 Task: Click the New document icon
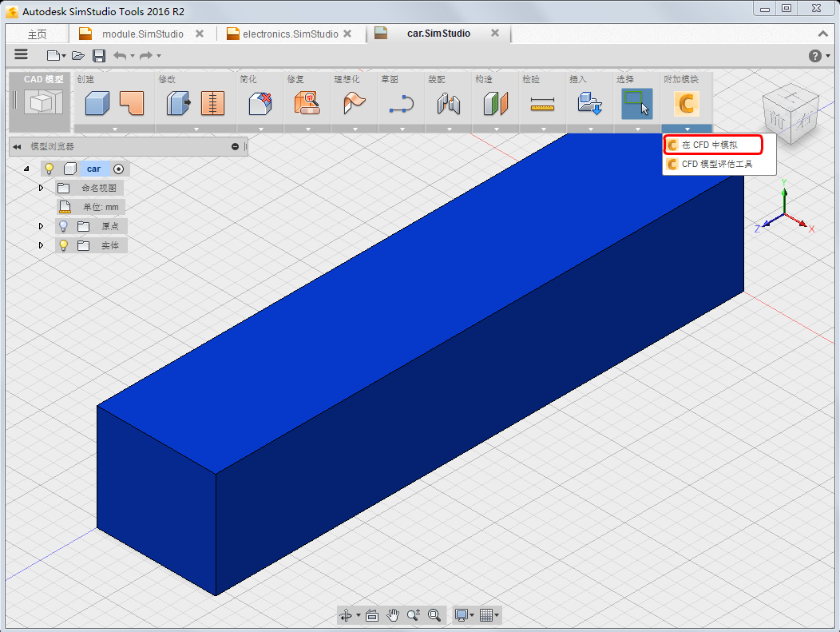[x=53, y=55]
